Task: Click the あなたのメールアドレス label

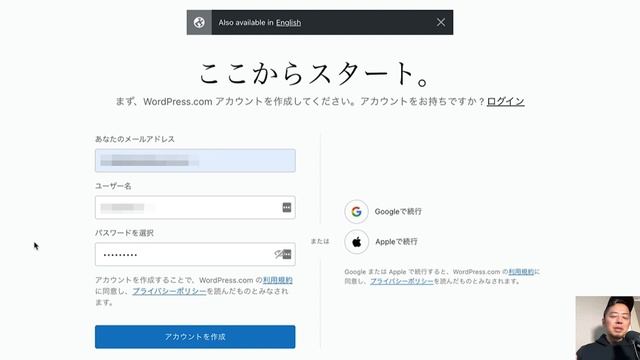Action: pyautogui.click(x=135, y=139)
